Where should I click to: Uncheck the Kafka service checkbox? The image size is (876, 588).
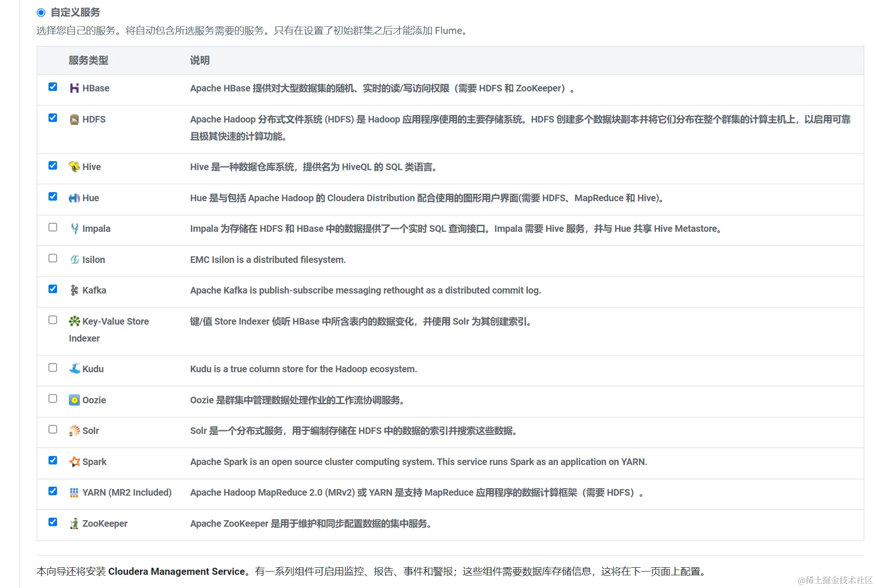point(53,289)
